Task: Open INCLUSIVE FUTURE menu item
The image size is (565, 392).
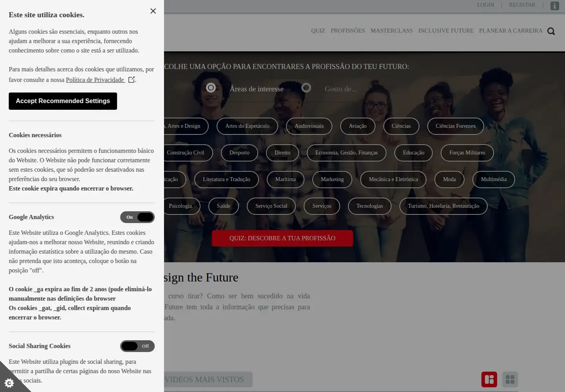Action: coord(446,31)
